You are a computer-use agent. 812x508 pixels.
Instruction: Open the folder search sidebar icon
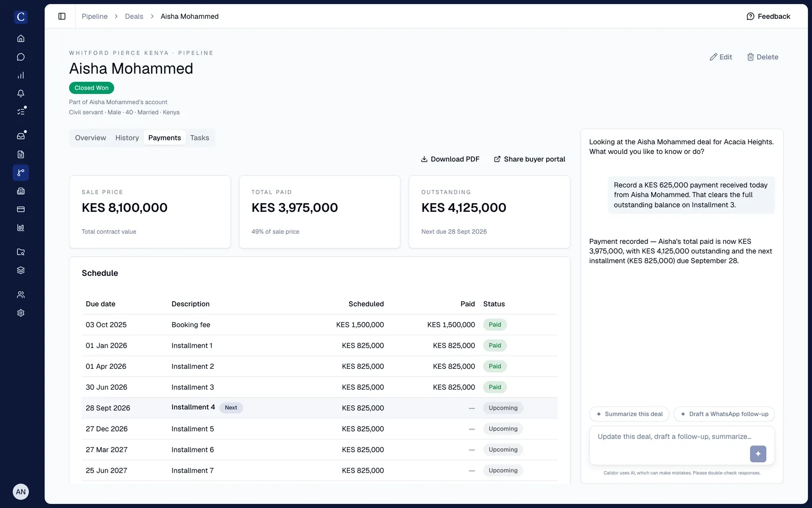click(x=21, y=252)
